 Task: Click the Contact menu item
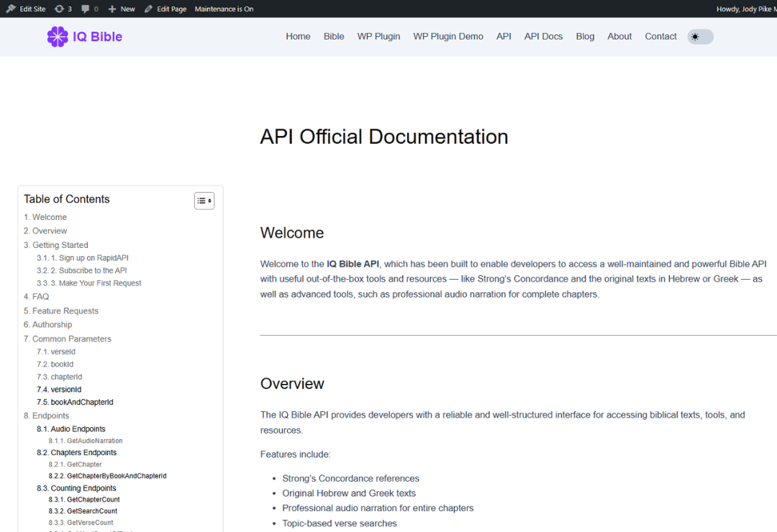click(x=660, y=37)
